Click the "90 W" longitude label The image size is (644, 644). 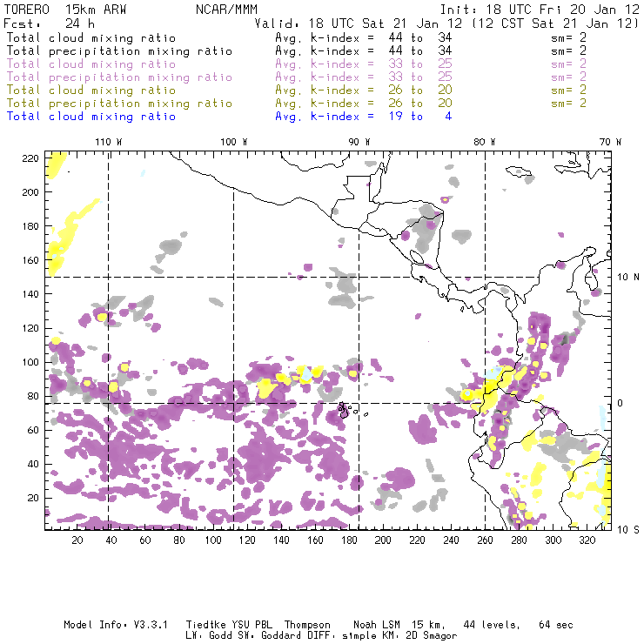(359, 142)
